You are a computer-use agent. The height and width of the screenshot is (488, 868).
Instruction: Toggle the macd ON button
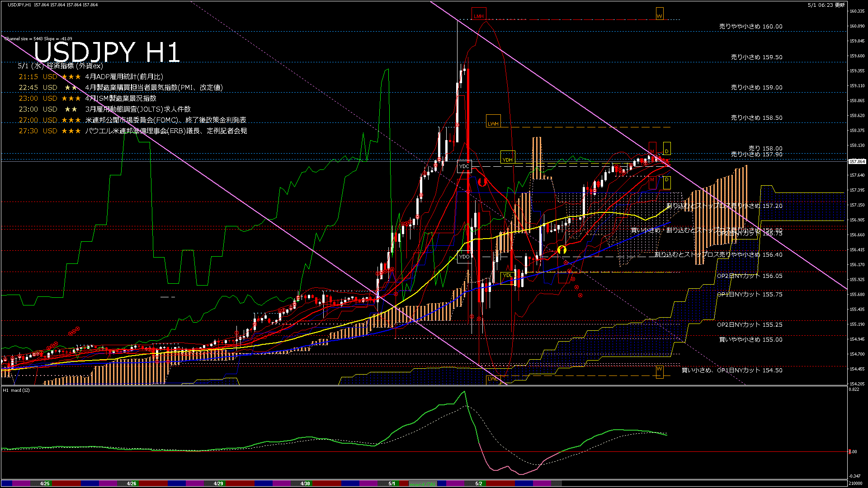point(423,484)
